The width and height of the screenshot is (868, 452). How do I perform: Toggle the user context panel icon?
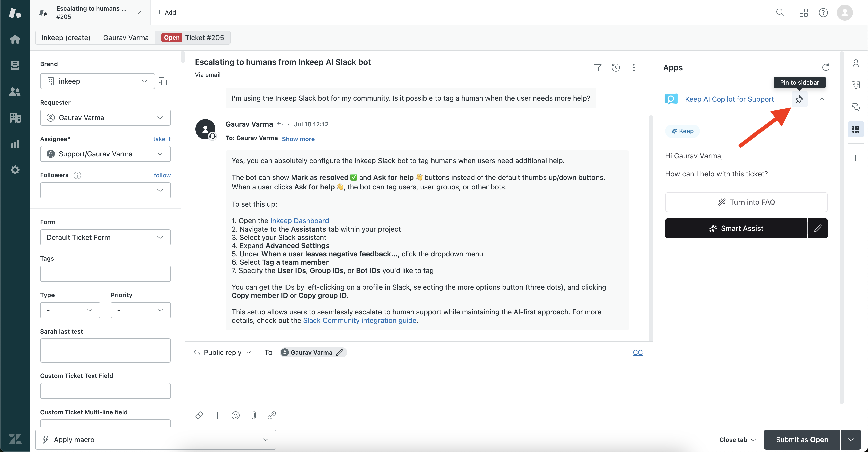coord(855,63)
